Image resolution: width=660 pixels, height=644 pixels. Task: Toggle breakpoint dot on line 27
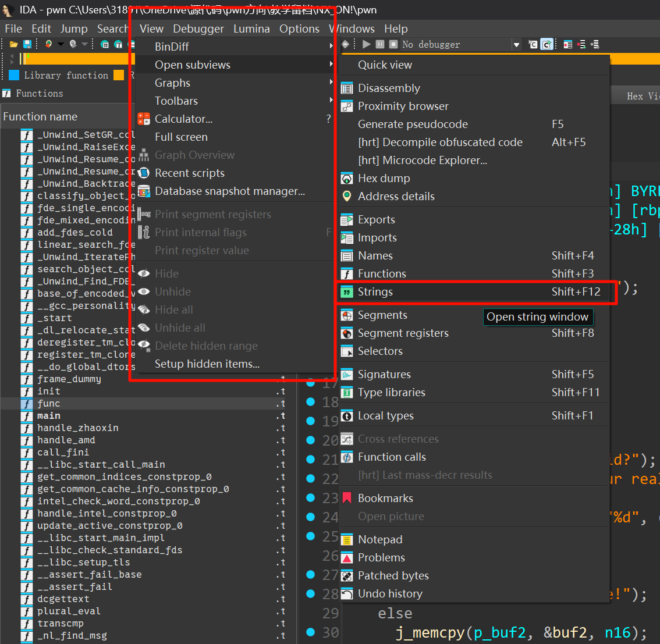[311, 575]
